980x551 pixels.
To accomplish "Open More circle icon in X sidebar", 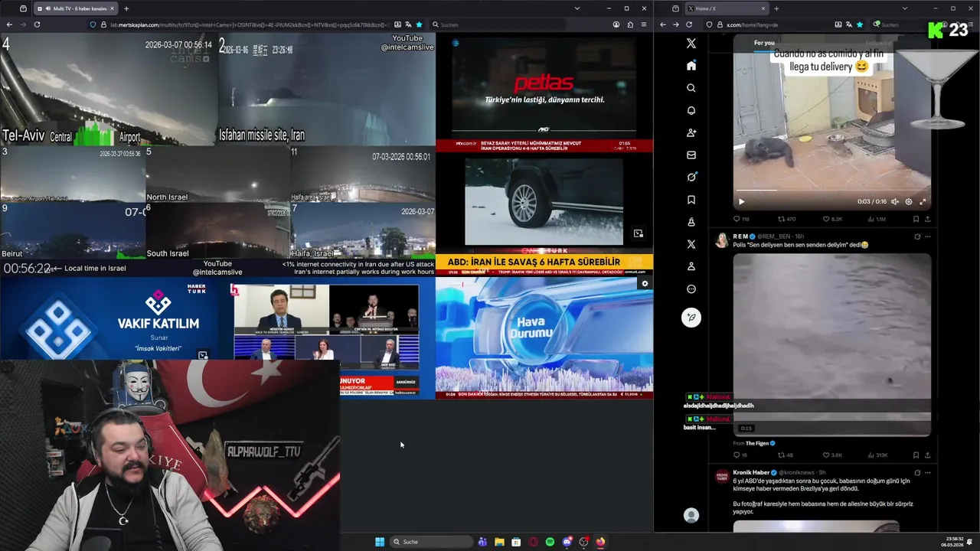I will (691, 289).
